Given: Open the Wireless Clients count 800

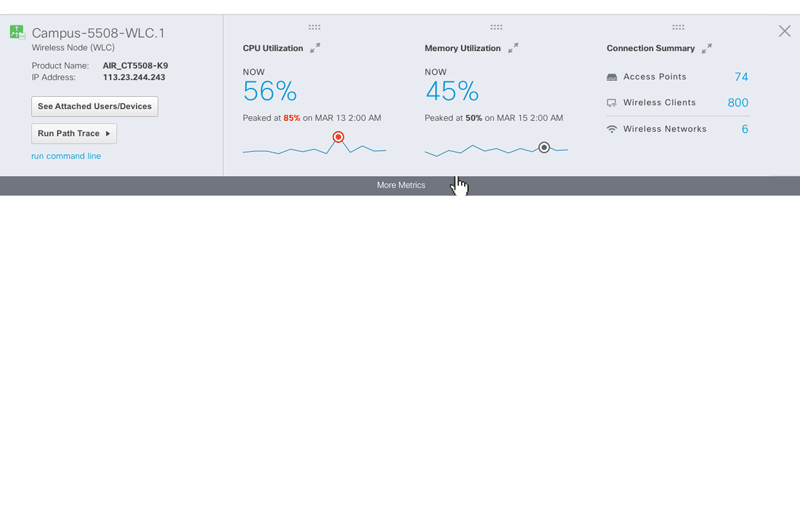Looking at the screenshot, I should point(738,103).
